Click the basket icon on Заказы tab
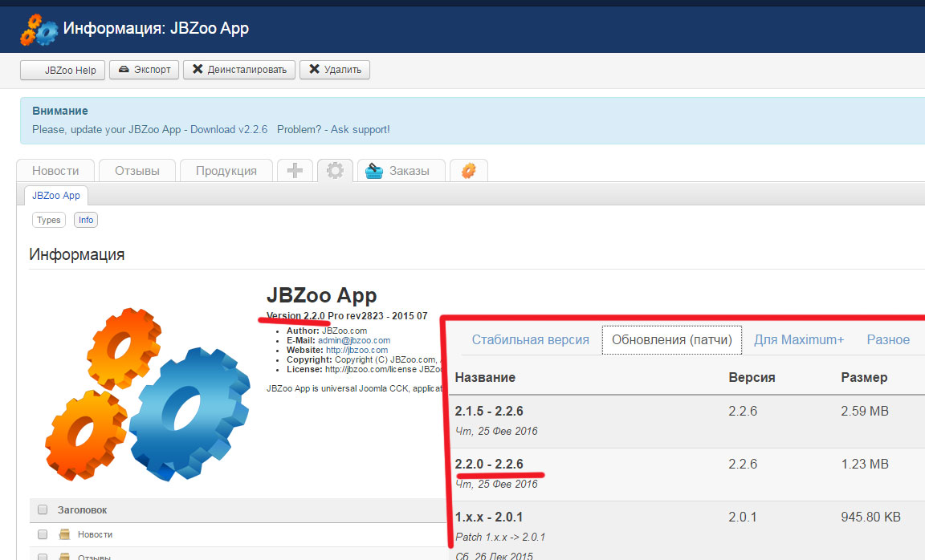925x560 pixels. pyautogui.click(x=374, y=170)
